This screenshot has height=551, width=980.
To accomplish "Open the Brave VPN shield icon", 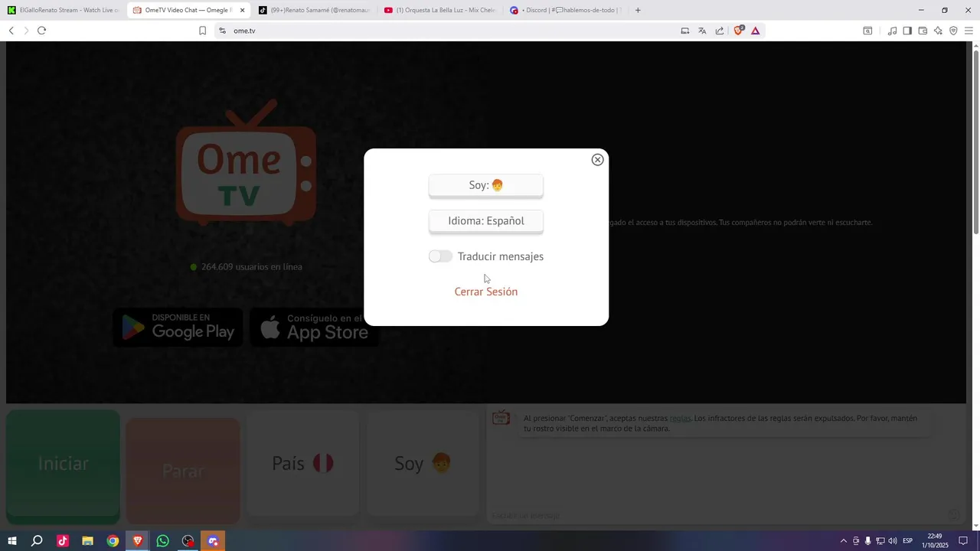I will [x=953, y=31].
